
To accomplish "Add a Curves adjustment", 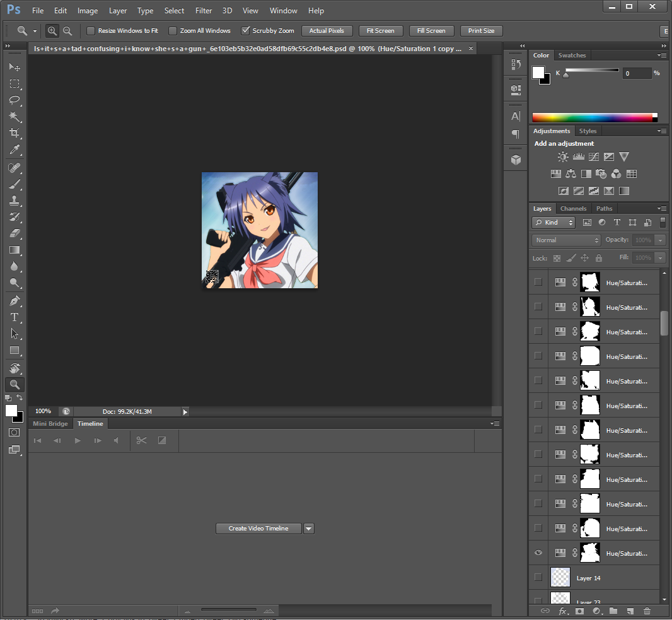I will (594, 157).
